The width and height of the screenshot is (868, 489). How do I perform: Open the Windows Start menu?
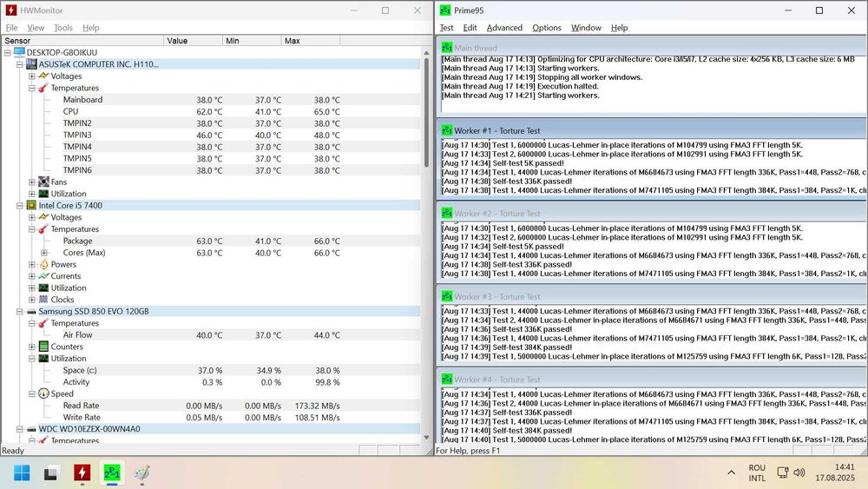tap(22, 473)
